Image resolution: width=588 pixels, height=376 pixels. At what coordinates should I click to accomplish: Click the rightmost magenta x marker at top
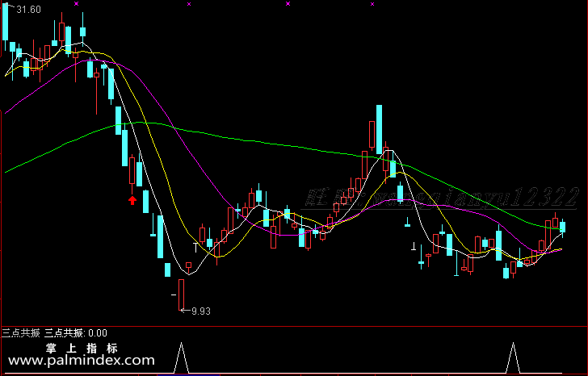coord(372,4)
